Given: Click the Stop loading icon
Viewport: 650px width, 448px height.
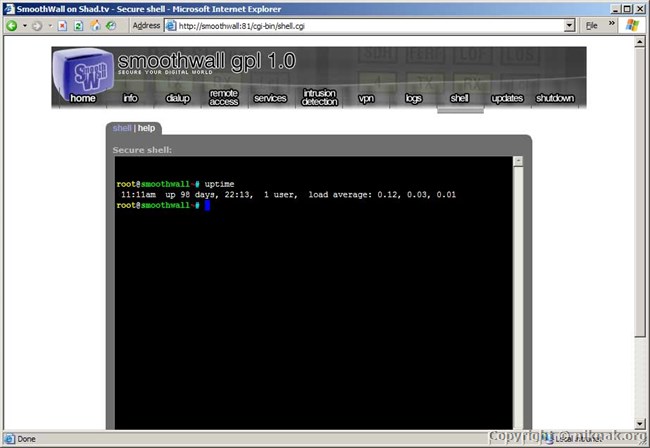Looking at the screenshot, I should tap(62, 26).
